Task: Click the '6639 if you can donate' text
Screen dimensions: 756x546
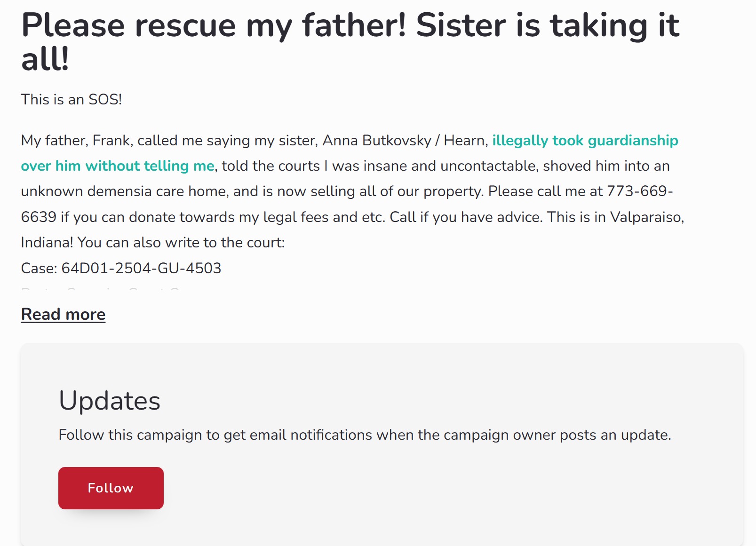Action: coord(98,217)
